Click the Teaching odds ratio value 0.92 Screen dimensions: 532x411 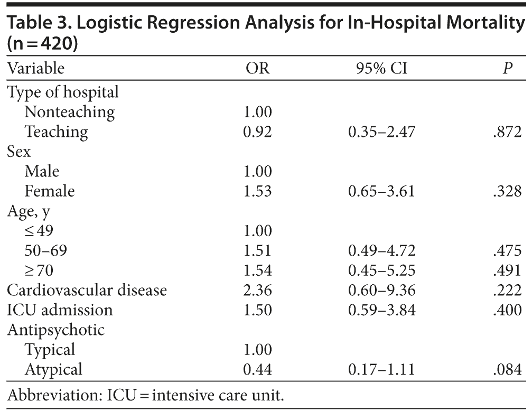click(x=257, y=132)
